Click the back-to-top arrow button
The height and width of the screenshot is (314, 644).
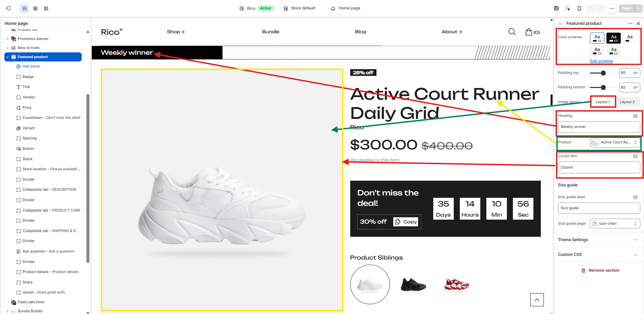point(537,300)
